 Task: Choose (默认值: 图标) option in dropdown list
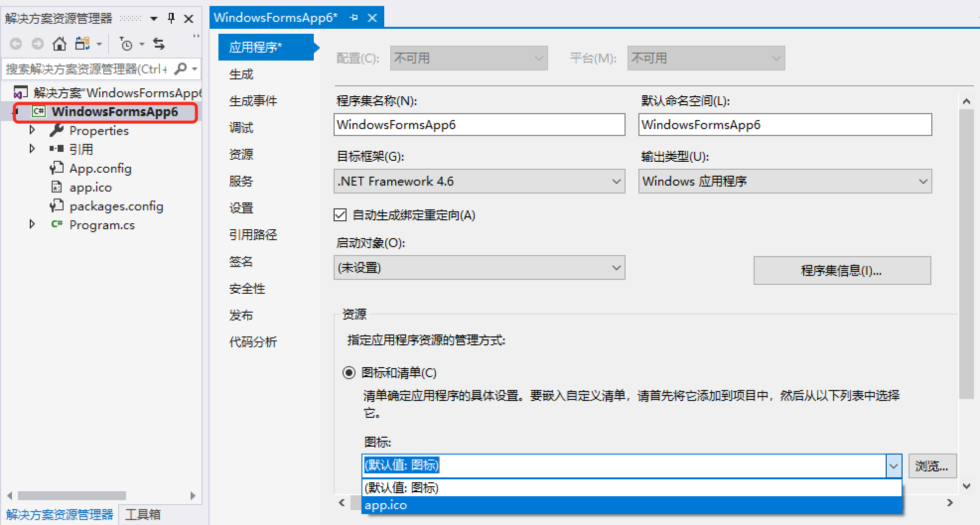click(x=632, y=488)
